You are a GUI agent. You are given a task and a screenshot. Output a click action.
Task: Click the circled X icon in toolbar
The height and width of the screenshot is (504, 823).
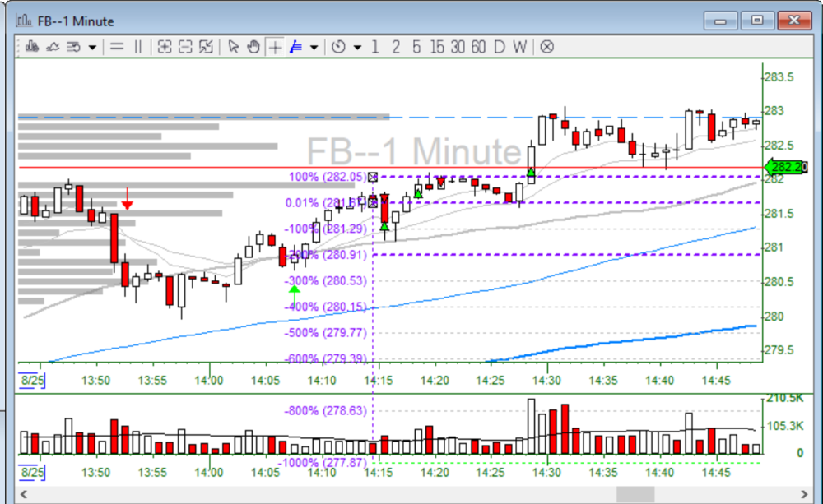click(x=546, y=47)
